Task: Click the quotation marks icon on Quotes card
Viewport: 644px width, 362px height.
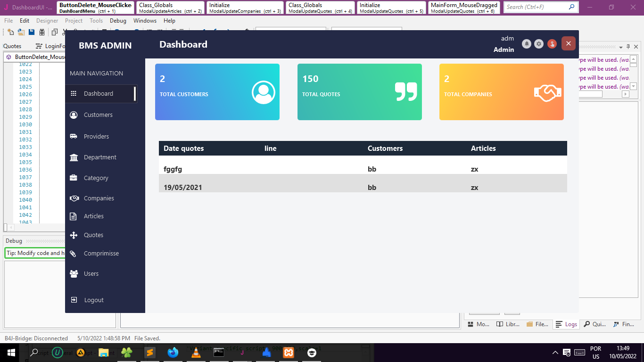Action: coord(406,92)
